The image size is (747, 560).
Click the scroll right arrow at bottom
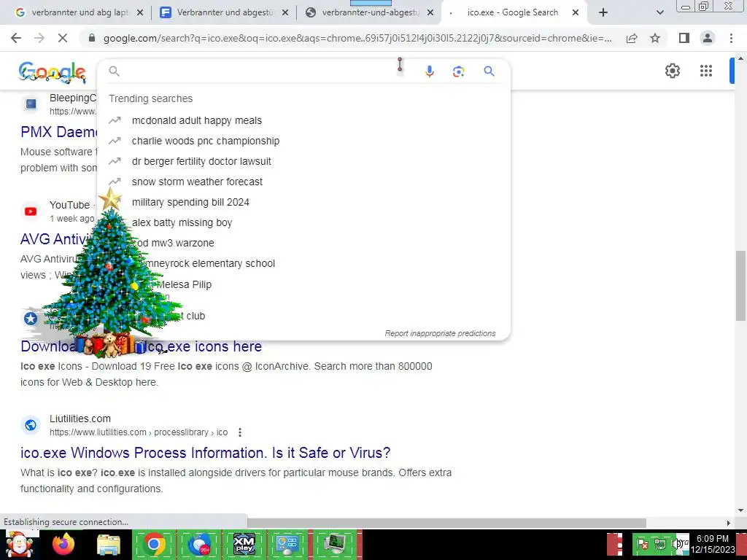729,523
